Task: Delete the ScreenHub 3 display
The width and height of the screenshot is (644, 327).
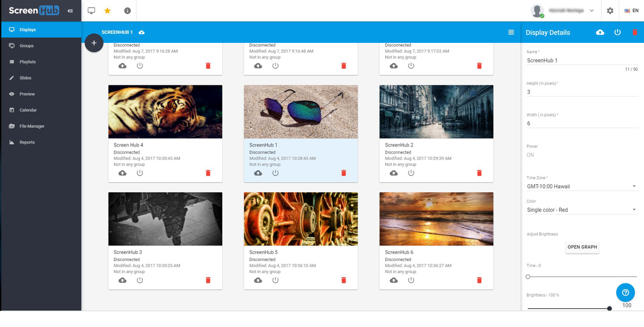Action: [208, 280]
